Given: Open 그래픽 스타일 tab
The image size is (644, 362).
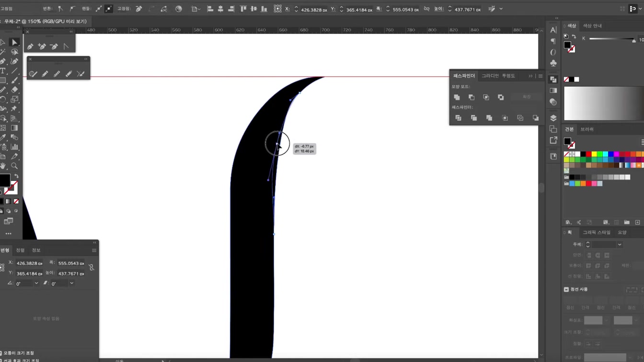Looking at the screenshot, I should pyautogui.click(x=597, y=232).
